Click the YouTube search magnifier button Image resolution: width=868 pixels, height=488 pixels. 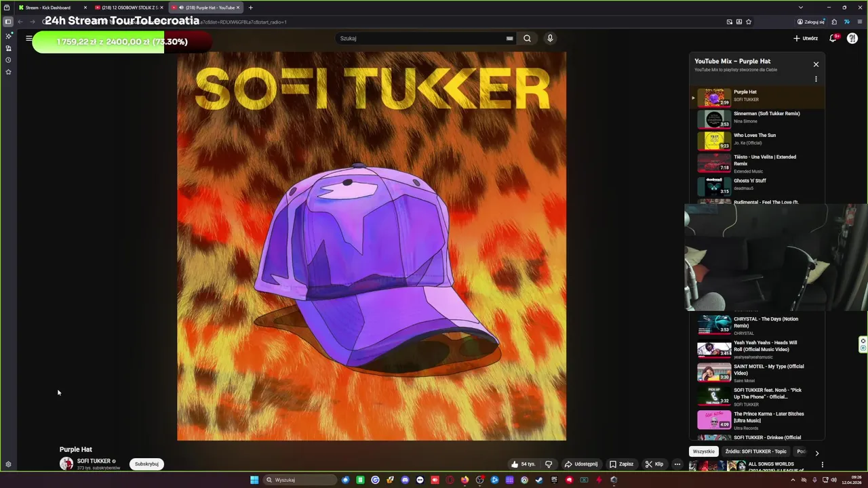527,38
